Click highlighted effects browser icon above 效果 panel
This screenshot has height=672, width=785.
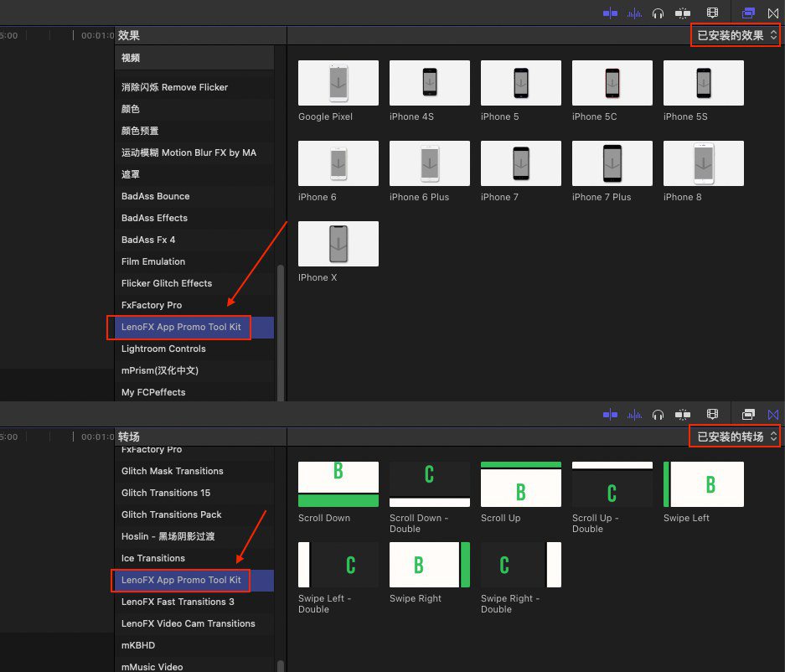click(x=748, y=13)
